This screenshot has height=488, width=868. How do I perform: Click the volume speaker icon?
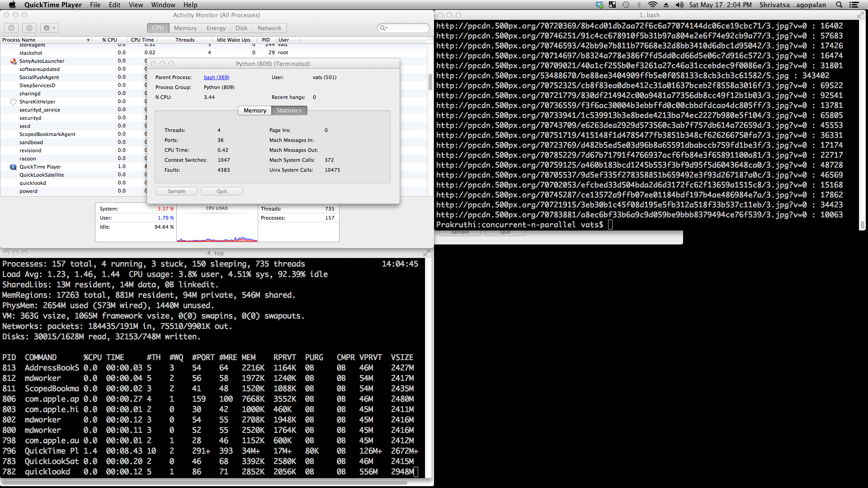point(679,5)
